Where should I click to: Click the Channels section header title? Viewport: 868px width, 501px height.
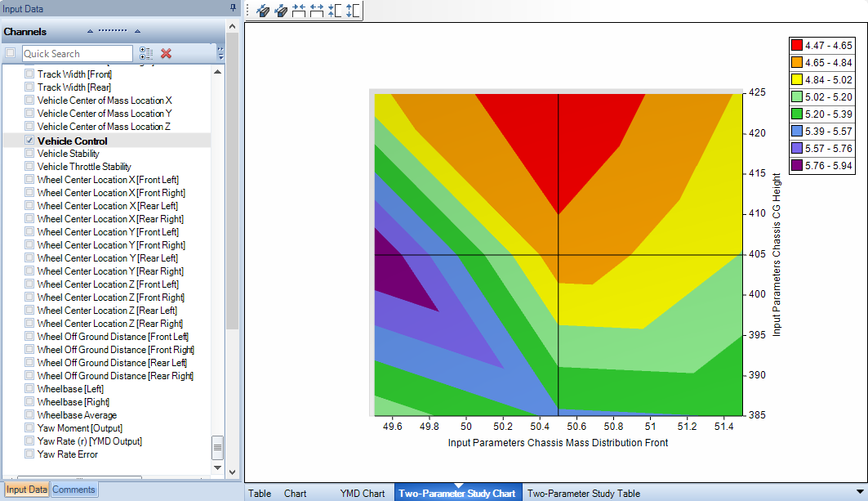click(25, 32)
